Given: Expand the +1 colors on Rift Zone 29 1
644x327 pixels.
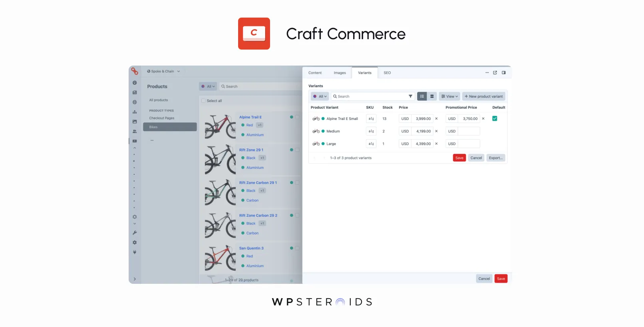Looking at the screenshot, I should point(262,158).
